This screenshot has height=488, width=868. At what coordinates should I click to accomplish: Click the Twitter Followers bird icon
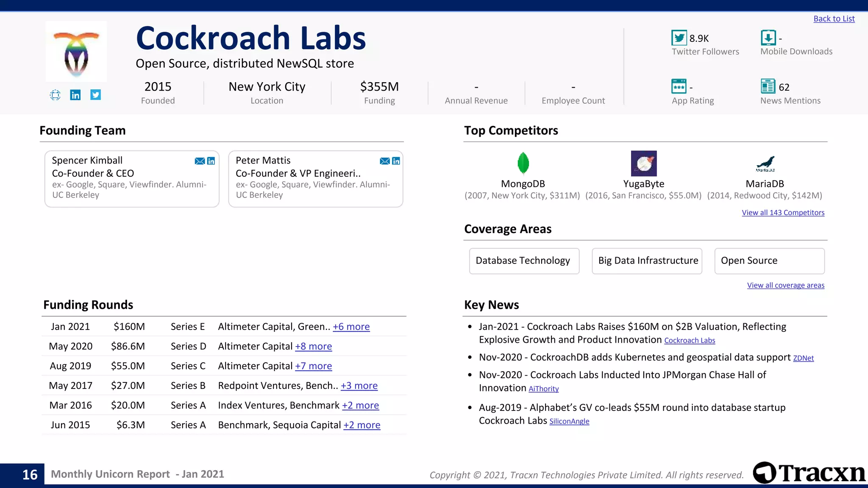click(x=679, y=38)
